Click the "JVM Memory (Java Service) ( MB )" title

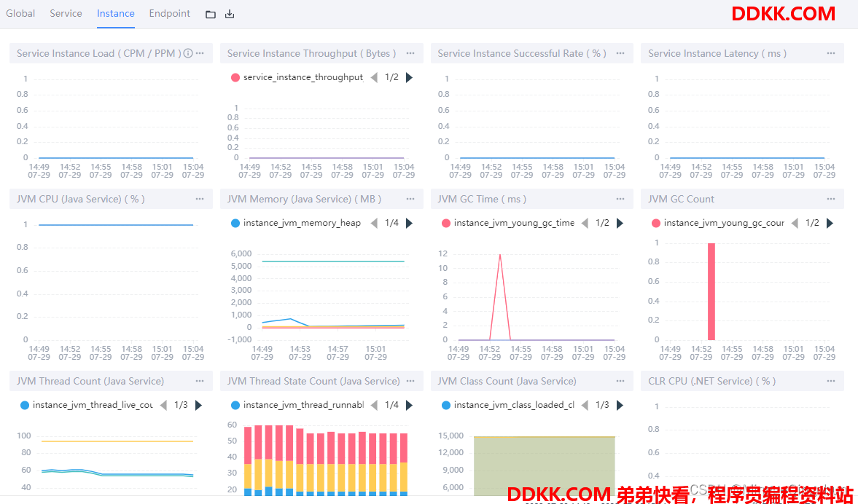[x=304, y=200]
